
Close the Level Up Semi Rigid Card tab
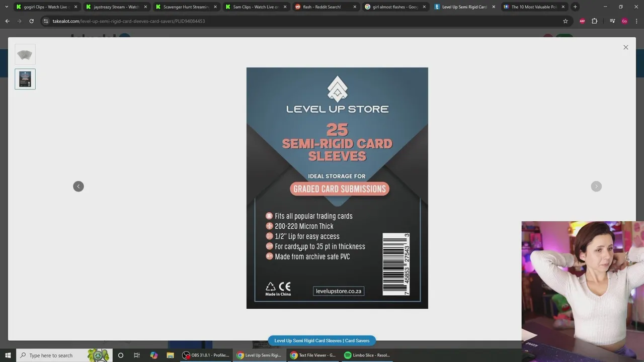tap(494, 7)
